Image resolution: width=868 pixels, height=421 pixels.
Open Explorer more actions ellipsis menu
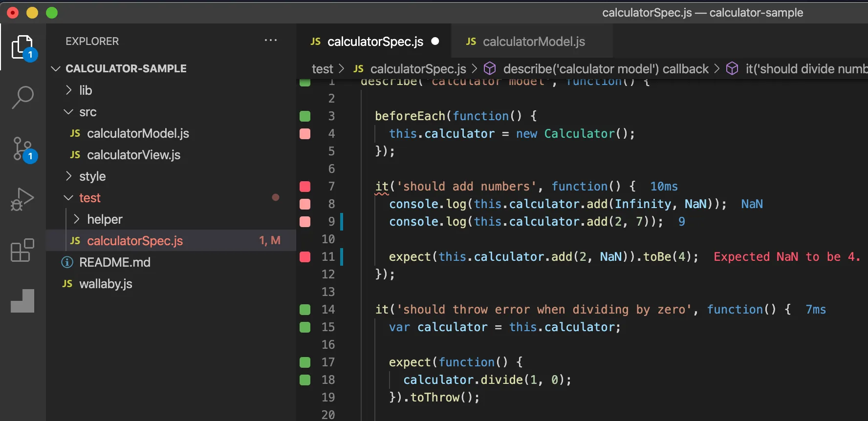271,41
